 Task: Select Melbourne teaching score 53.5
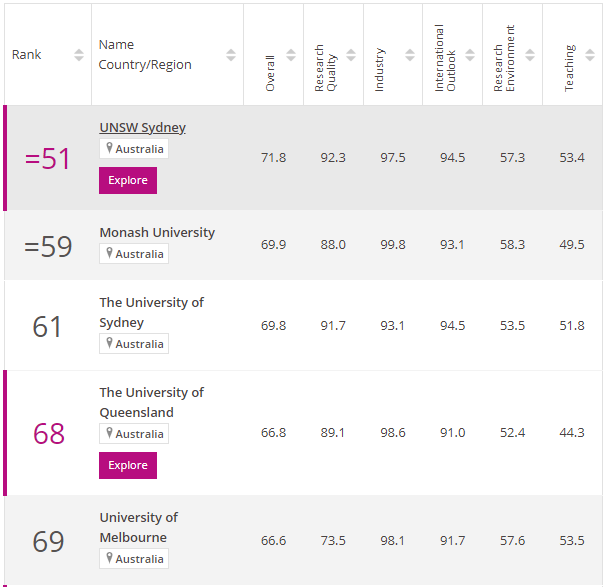(x=572, y=541)
